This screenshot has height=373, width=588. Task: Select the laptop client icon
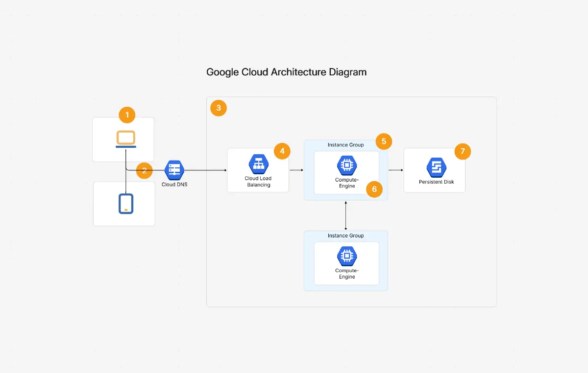(126, 139)
